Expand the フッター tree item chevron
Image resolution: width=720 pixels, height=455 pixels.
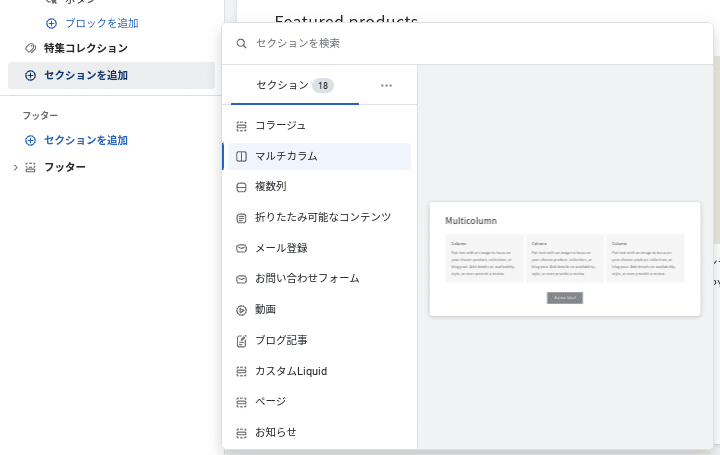(16, 168)
